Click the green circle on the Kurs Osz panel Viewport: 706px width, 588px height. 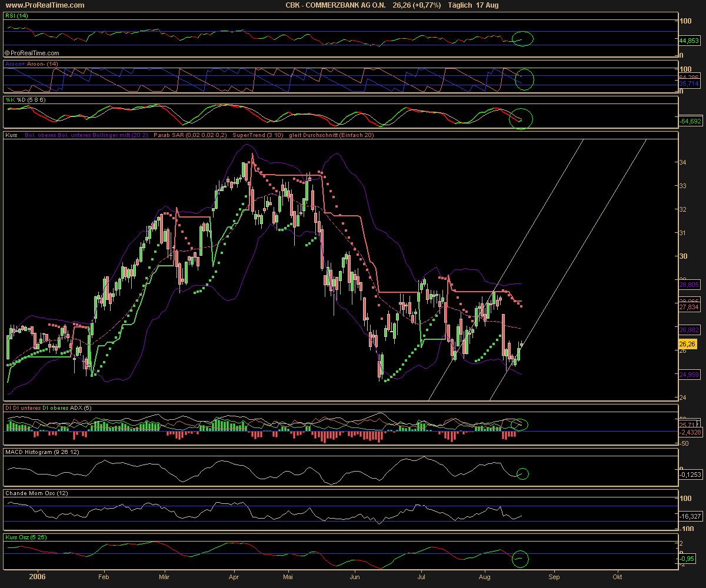pyautogui.click(x=520, y=559)
